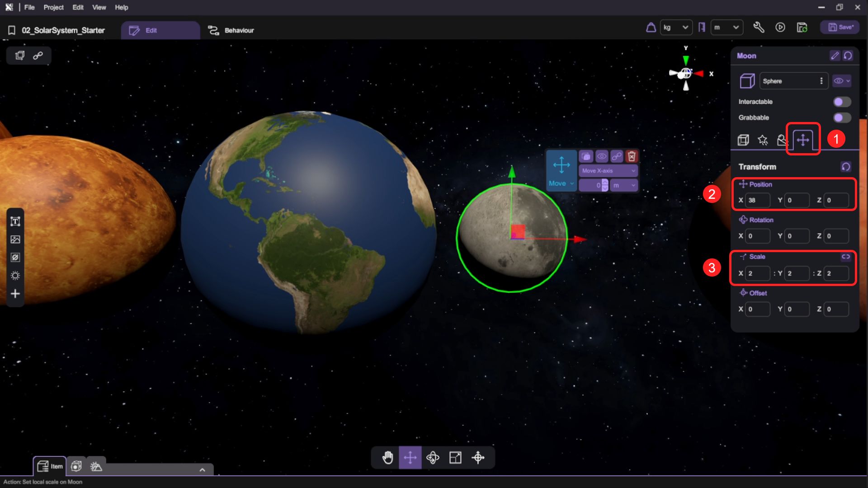Click the play preview button
Image resolution: width=868 pixels, height=488 pixels.
point(780,28)
